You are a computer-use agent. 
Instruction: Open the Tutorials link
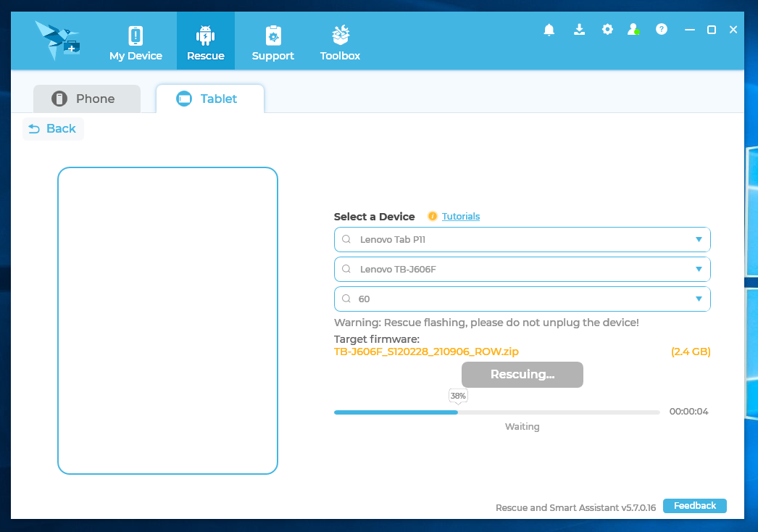[461, 216]
